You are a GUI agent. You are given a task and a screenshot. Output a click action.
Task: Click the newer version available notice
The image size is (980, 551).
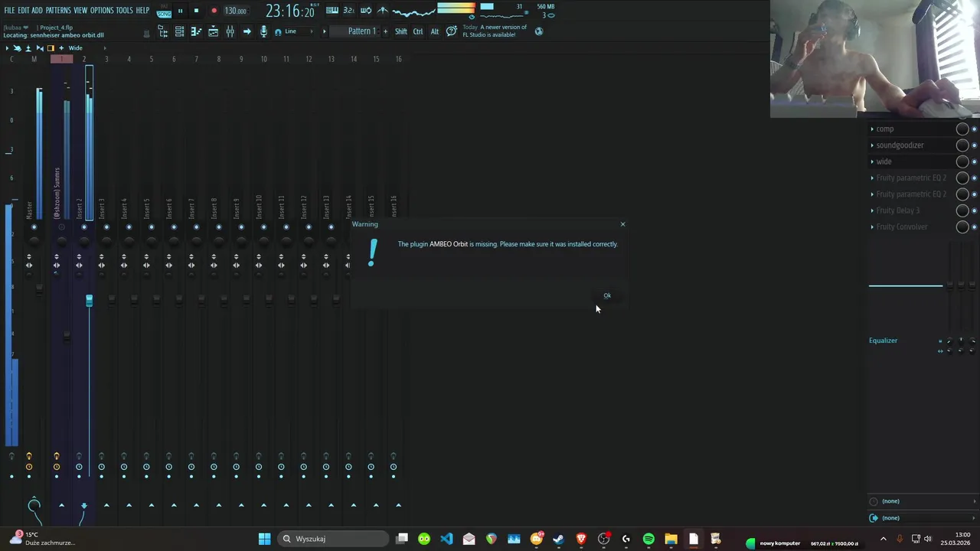click(x=495, y=31)
